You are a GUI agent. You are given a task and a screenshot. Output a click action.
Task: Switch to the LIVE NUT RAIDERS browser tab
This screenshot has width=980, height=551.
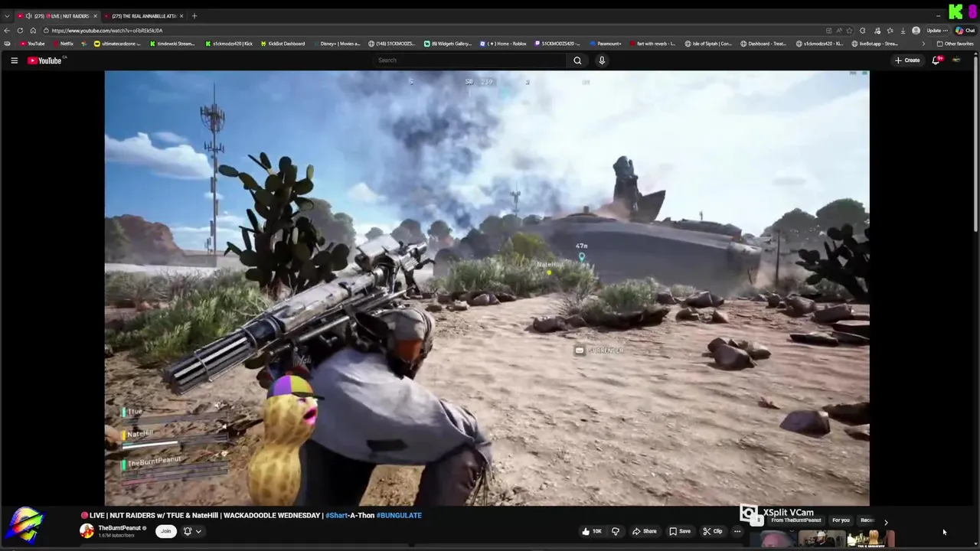58,16
